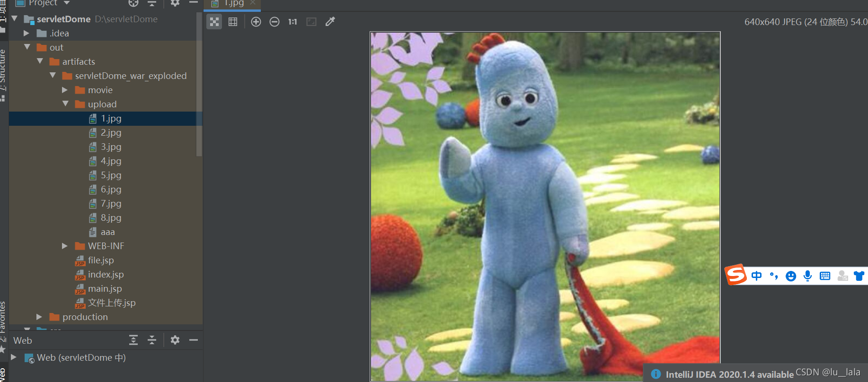Select the 6.jpg file

coord(111,190)
